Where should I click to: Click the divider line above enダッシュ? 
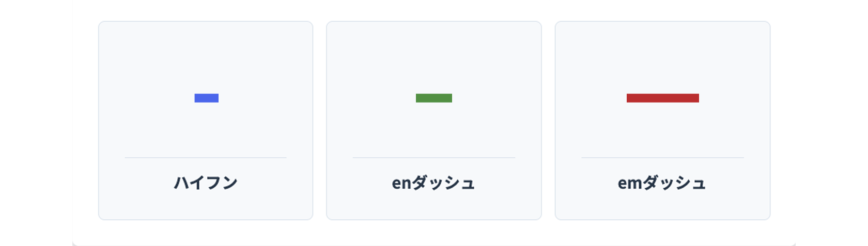(434, 157)
